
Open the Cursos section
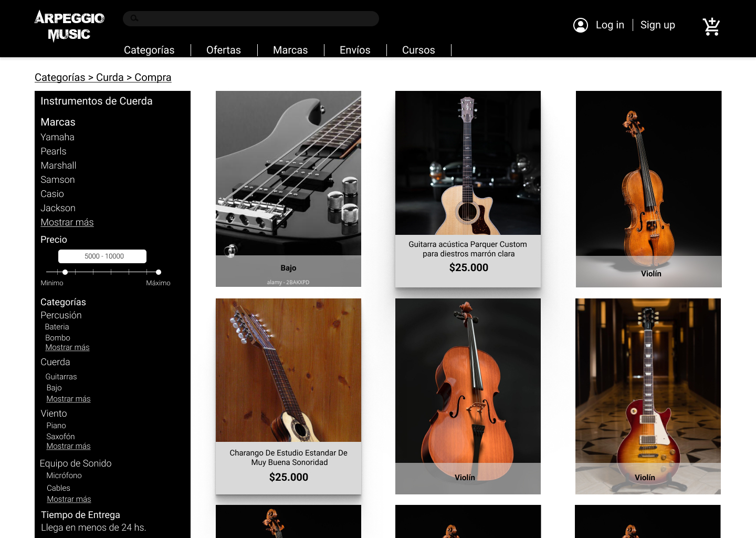[418, 50]
